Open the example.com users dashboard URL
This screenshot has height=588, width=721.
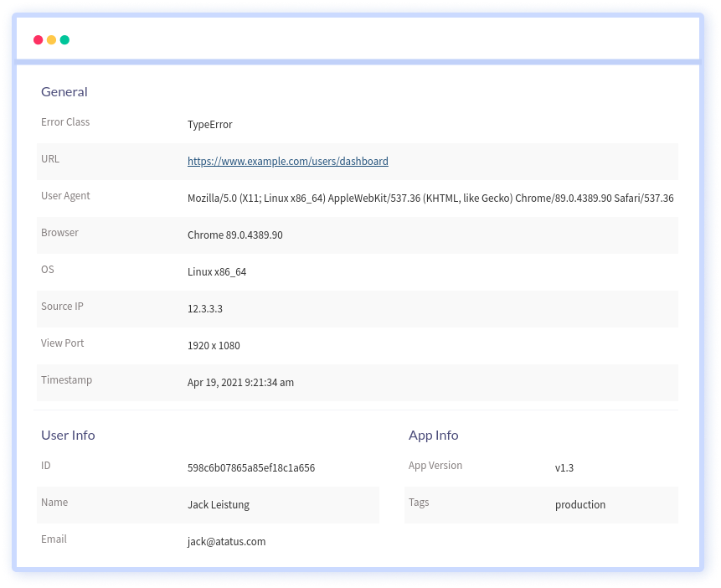coord(287,162)
